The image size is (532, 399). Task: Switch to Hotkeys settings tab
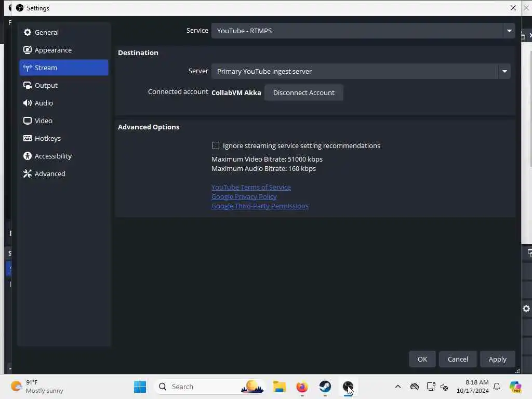point(64,138)
